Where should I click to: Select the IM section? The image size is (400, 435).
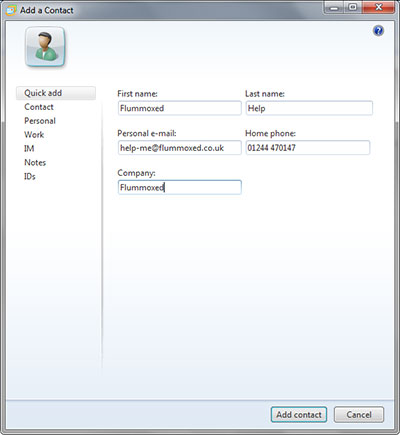(x=29, y=149)
